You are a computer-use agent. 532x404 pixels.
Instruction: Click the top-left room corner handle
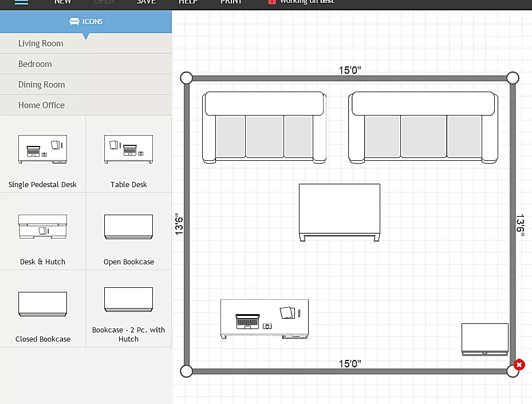coord(186,78)
